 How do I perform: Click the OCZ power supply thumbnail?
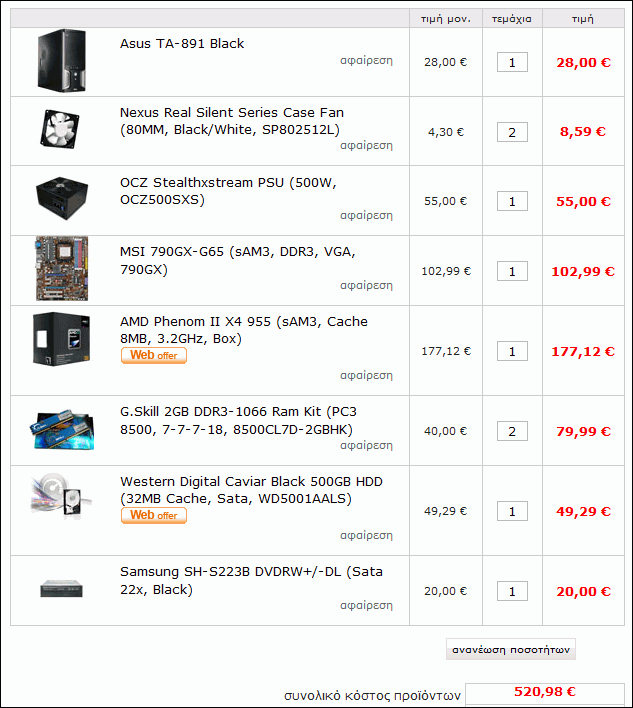(x=62, y=198)
